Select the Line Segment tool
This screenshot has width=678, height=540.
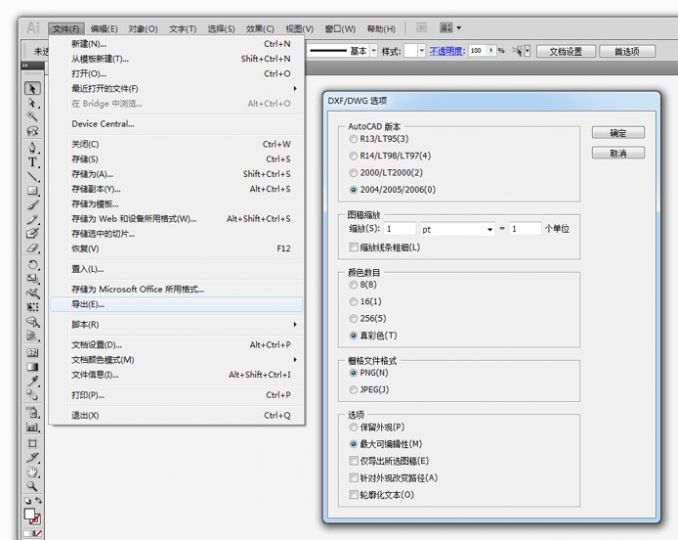pyautogui.click(x=32, y=177)
